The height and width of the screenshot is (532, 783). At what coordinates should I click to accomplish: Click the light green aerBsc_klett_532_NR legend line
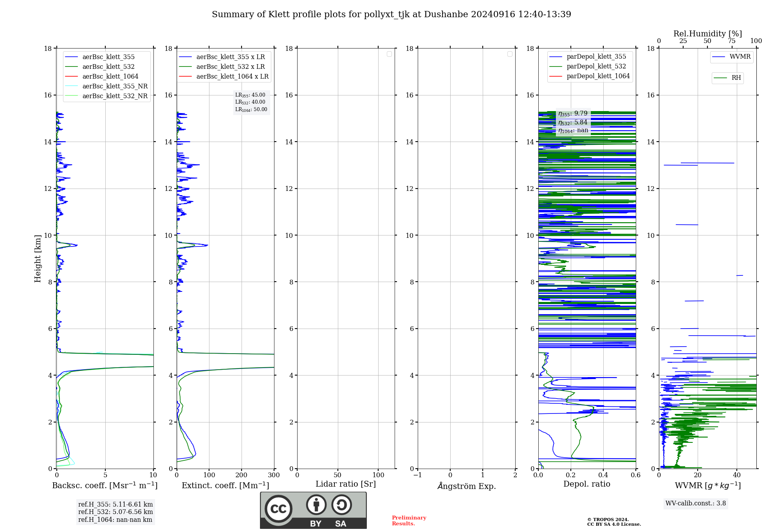(x=72, y=96)
